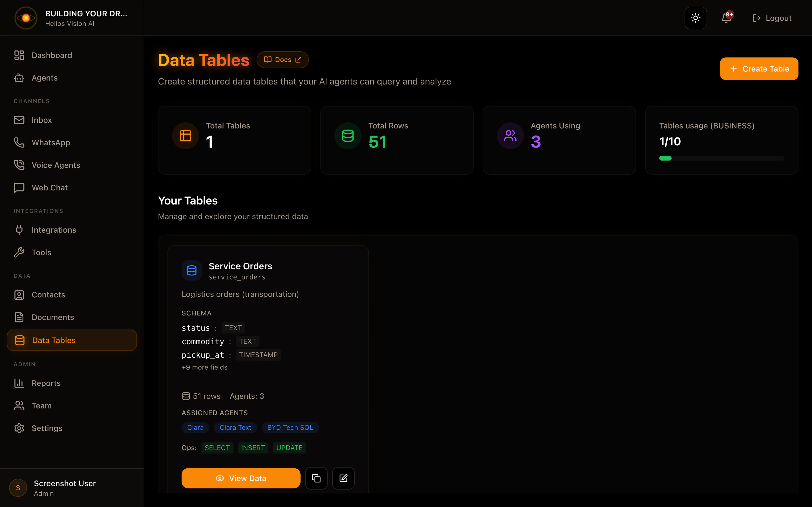This screenshot has width=812, height=507.
Task: Click the Helios Vision AI workspace logo
Action: click(25, 18)
